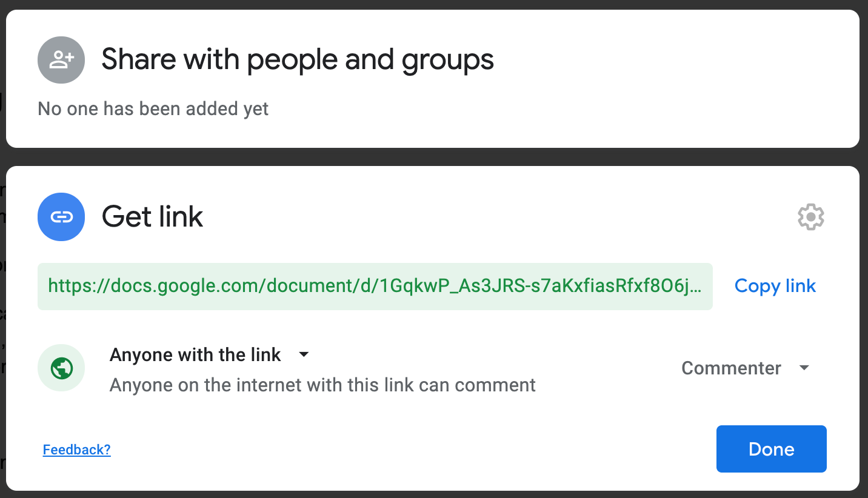Viewport: 868px width, 498px height.
Task: Click the Get link heading
Action: [152, 217]
